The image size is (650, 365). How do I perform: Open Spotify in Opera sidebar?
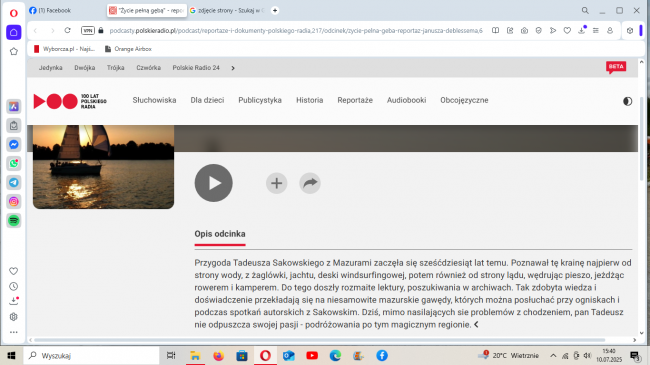point(14,221)
